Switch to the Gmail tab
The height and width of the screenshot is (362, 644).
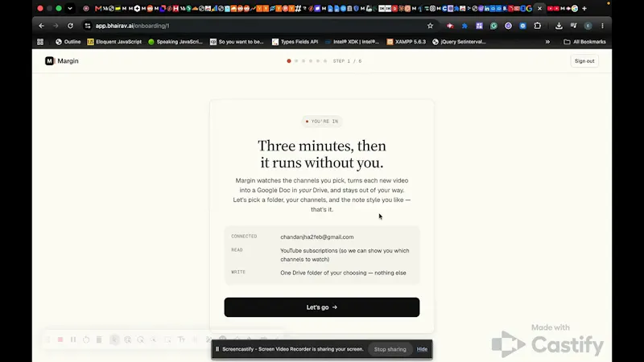click(x=97, y=8)
